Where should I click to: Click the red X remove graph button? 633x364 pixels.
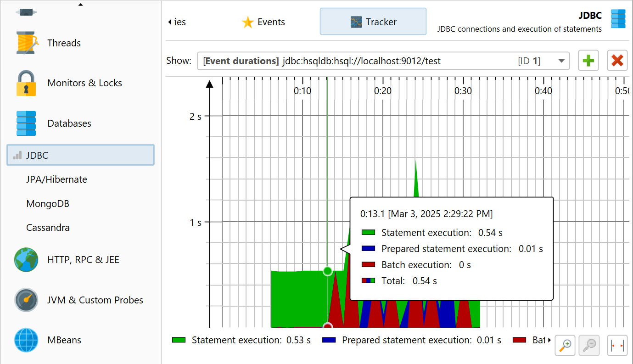point(617,61)
